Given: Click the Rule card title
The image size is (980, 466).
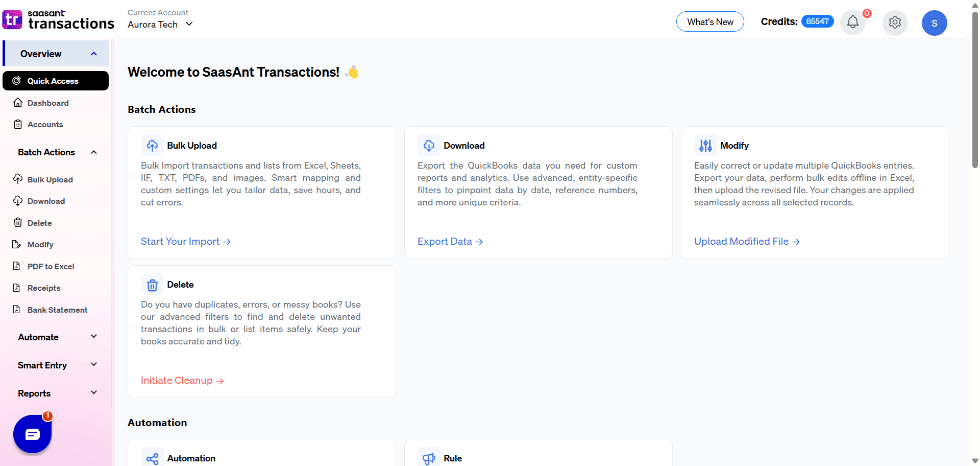Looking at the screenshot, I should click(453, 458).
